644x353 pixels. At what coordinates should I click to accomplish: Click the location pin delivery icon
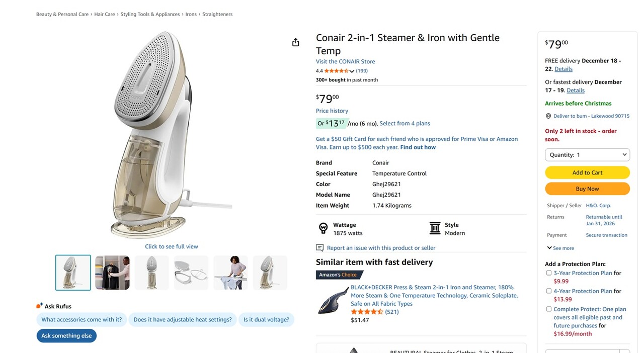tap(548, 116)
